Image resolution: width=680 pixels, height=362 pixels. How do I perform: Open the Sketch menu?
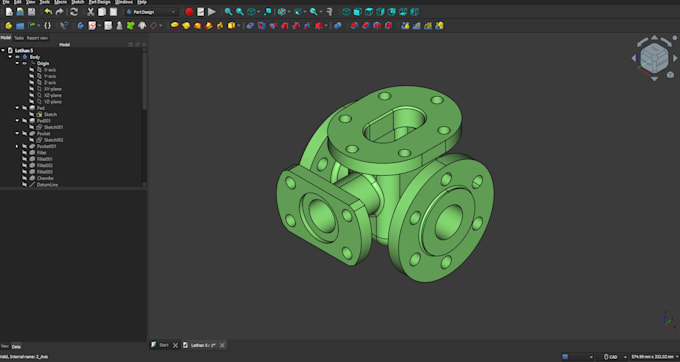[78, 2]
